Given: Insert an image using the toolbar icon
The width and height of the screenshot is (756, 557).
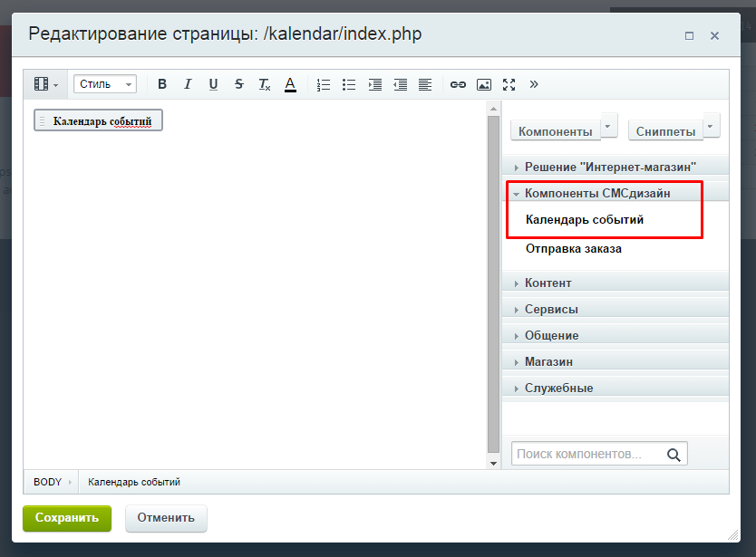Looking at the screenshot, I should (483, 83).
